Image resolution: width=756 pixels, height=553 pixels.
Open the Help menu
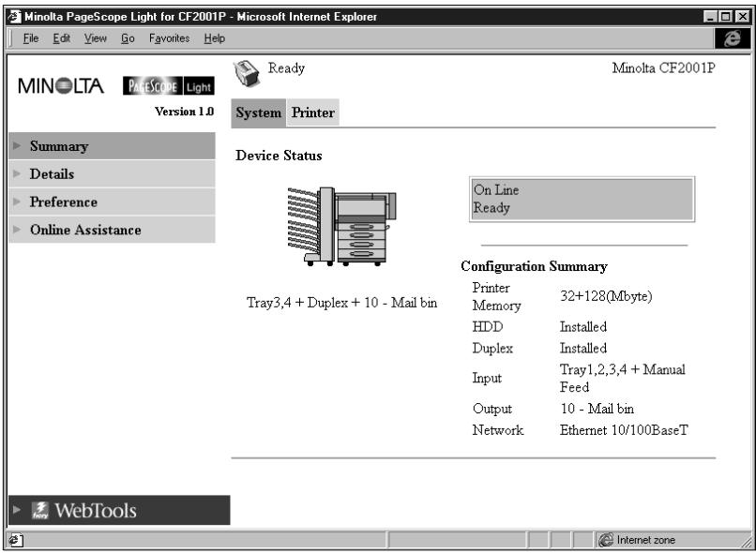214,38
